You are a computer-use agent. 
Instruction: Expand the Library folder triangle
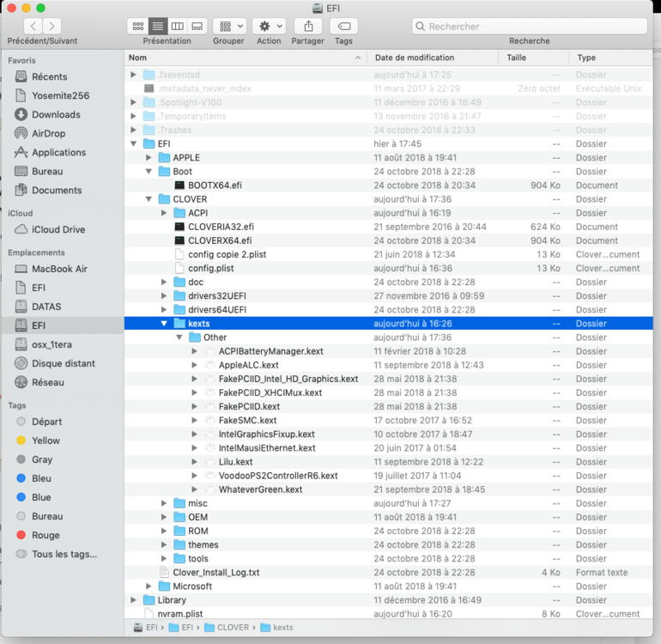(133, 600)
